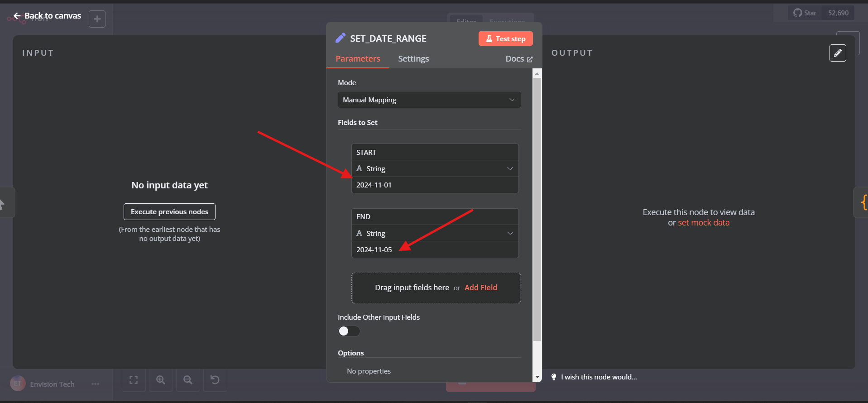Viewport: 868px width, 403px height.
Task: Open the GitHub Star button
Action: click(805, 13)
